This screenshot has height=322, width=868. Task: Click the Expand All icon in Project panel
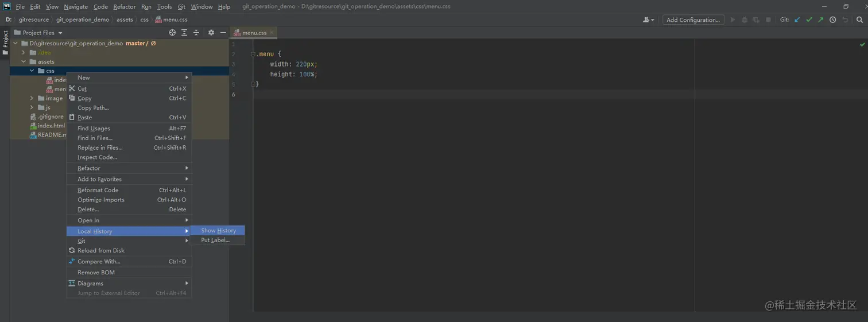[184, 33]
